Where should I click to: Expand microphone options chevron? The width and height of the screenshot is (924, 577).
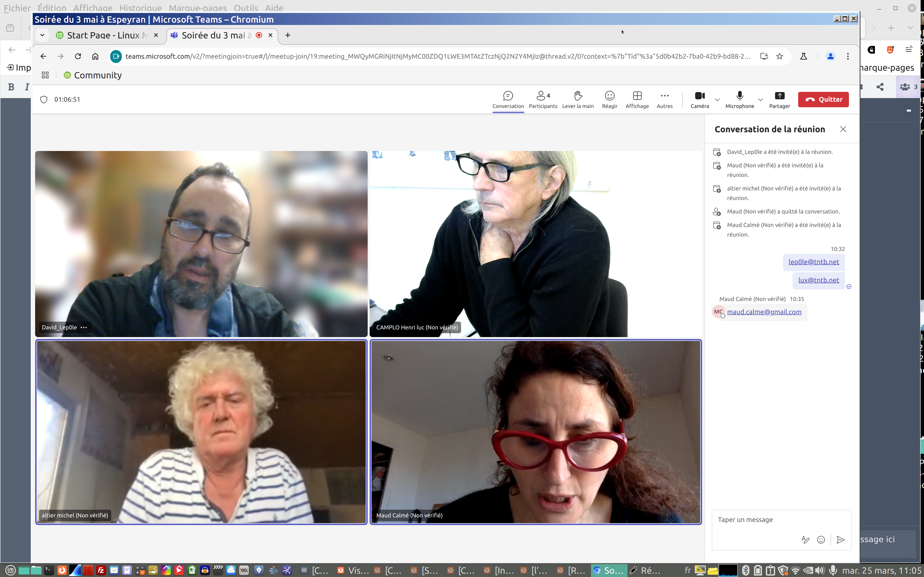click(x=760, y=100)
